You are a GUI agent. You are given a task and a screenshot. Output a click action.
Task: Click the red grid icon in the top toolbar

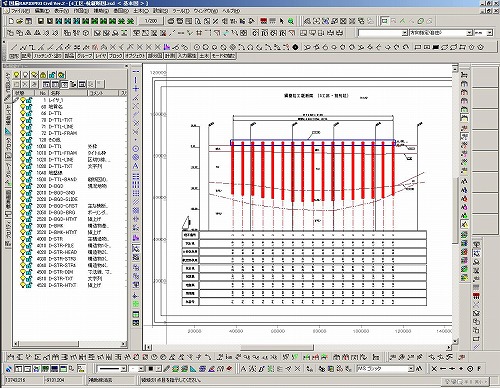pyautogui.click(x=264, y=21)
